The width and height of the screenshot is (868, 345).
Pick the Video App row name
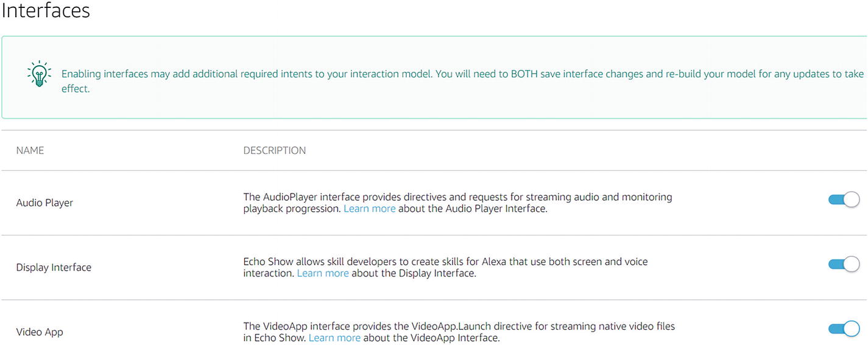[40, 332]
